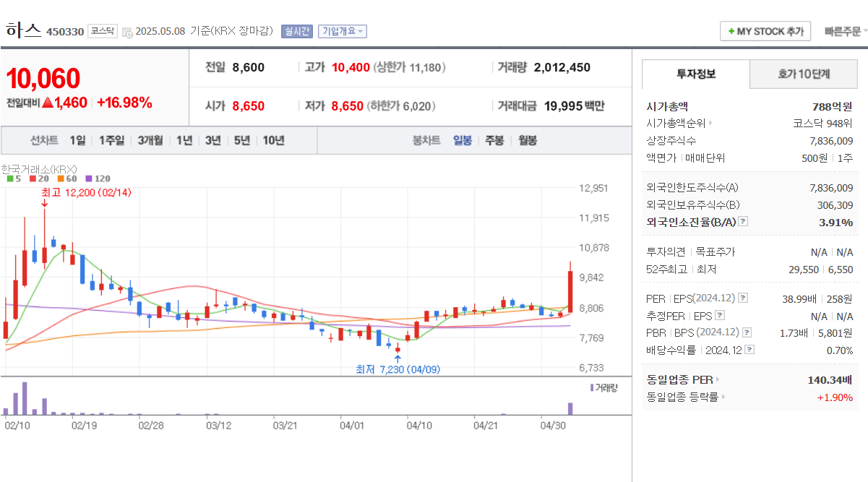Select the 일봉 daily candle chart
This screenshot has width=868, height=482.
(x=463, y=140)
